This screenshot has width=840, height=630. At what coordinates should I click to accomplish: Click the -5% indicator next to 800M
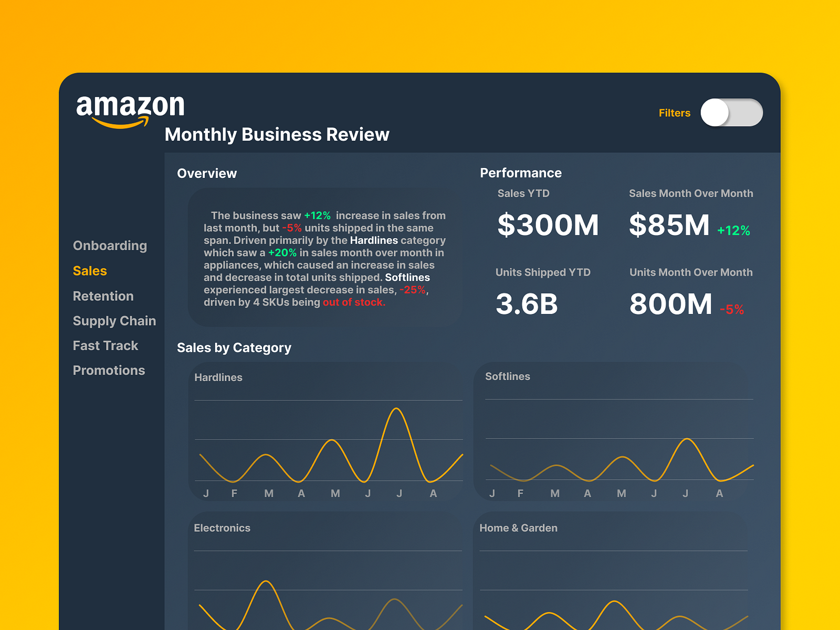[x=732, y=310]
